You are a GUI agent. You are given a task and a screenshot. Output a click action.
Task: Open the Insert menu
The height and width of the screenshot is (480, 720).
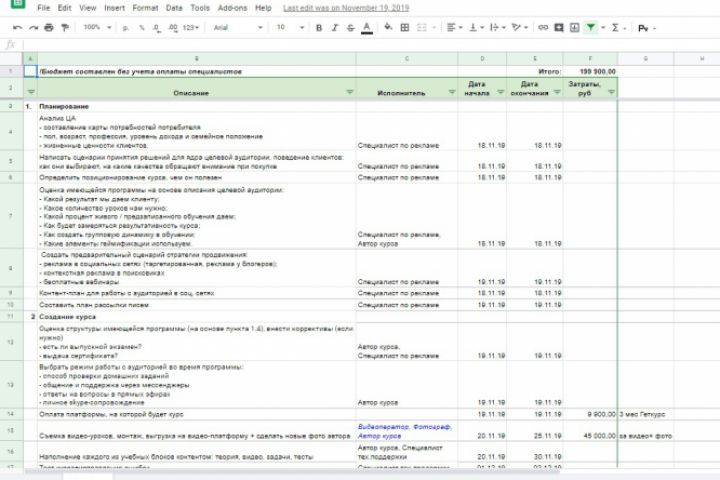pos(114,8)
